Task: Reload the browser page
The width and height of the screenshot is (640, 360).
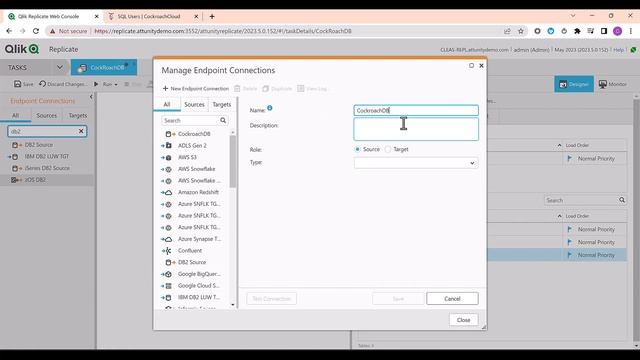Action: [x=36, y=31]
